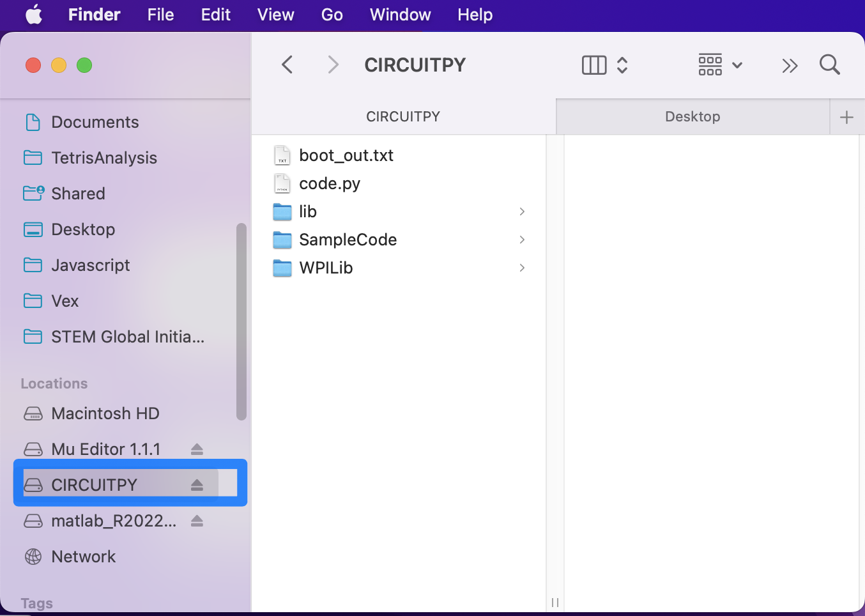Select the code.py file
Viewport: 865px width, 616px height.
pyautogui.click(x=330, y=183)
